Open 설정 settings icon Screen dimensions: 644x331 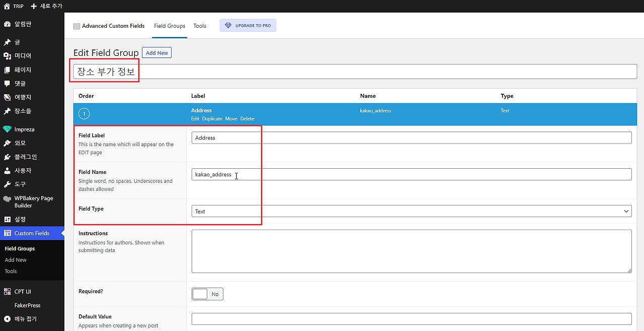7,220
